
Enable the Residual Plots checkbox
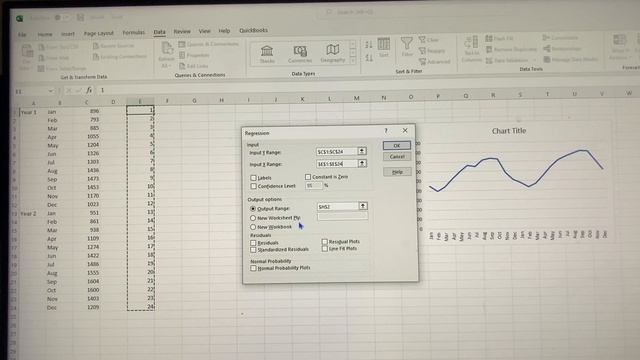[x=324, y=242]
